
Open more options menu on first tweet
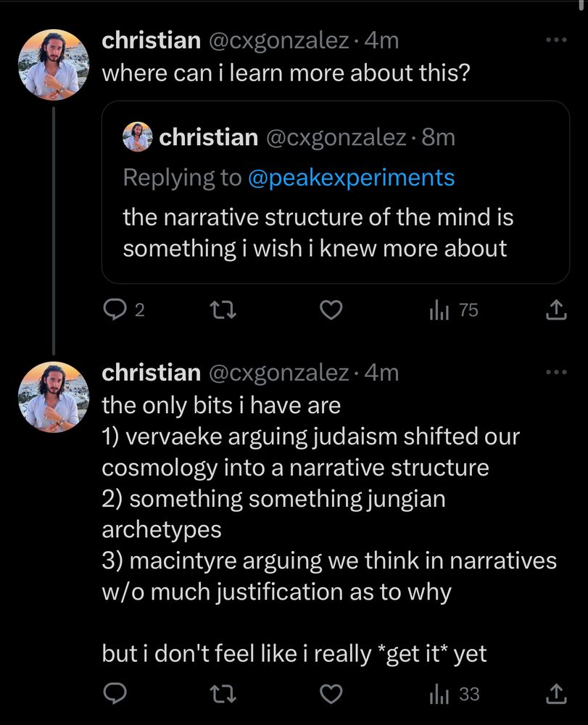click(x=556, y=41)
